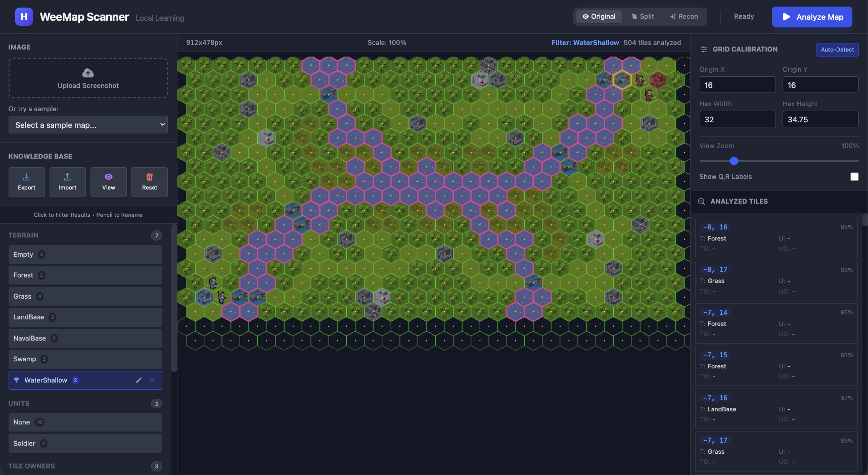Screen dimensions: 868x475
Task: Click the Export knowledge base download icon
Action: point(27,177)
